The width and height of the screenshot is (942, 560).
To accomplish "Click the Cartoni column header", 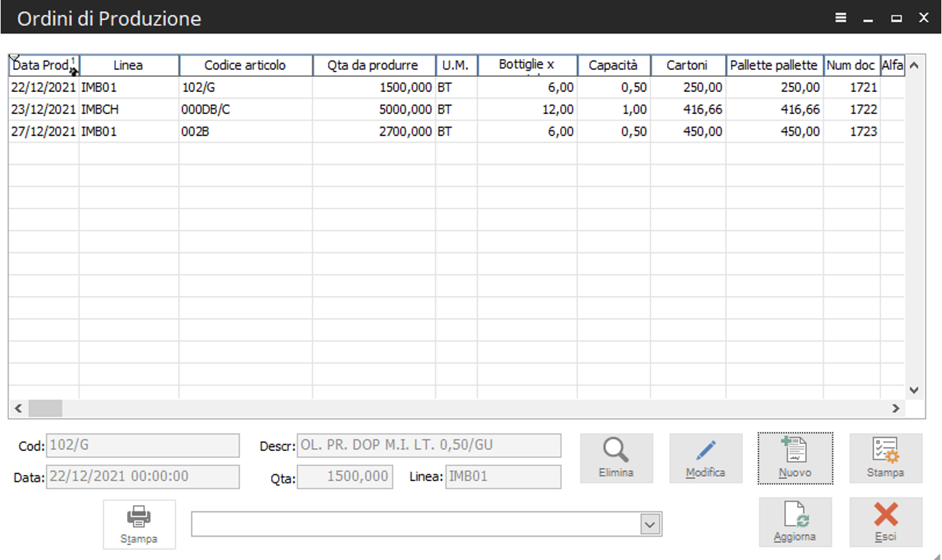I will point(688,65).
